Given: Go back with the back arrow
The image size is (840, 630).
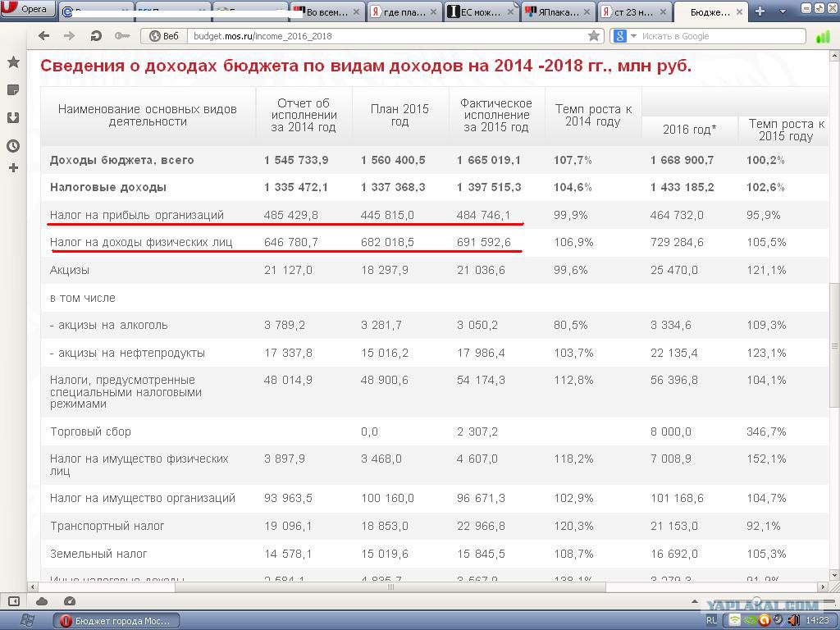Looking at the screenshot, I should (x=44, y=36).
